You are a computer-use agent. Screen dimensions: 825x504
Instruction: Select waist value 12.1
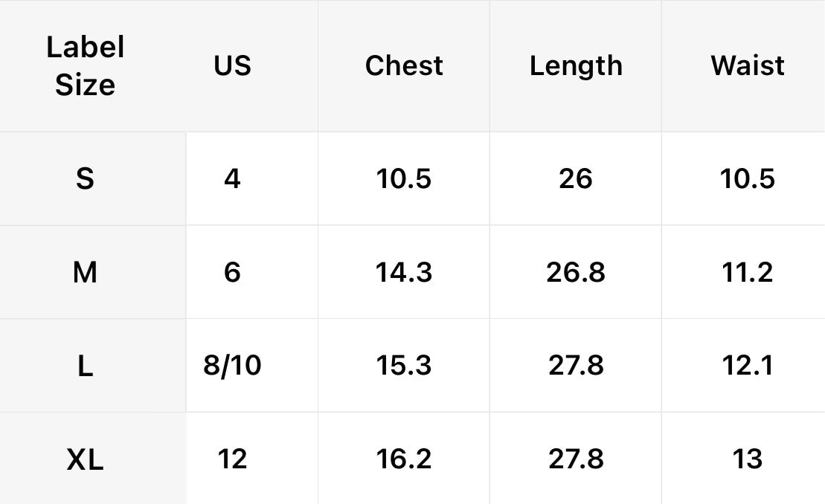747,366
